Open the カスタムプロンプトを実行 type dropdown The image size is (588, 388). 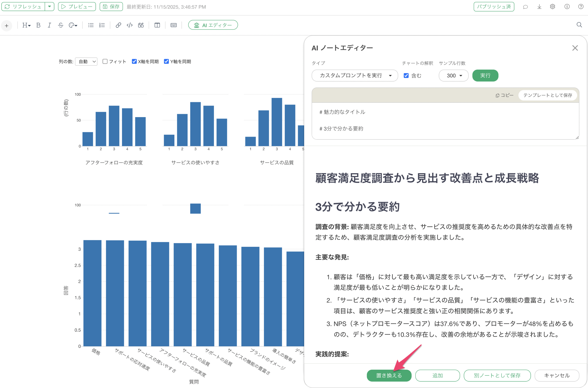click(x=355, y=76)
